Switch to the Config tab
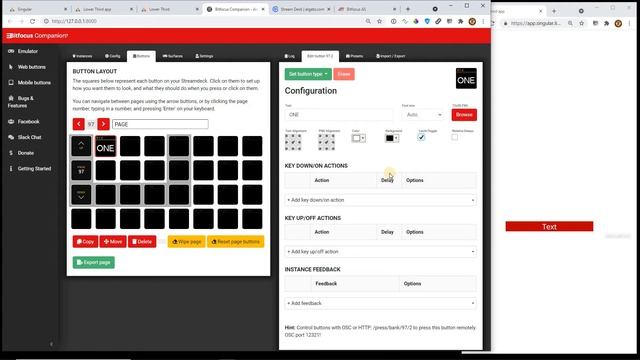Image resolution: width=640 pixels, height=360 pixels. pos(113,56)
